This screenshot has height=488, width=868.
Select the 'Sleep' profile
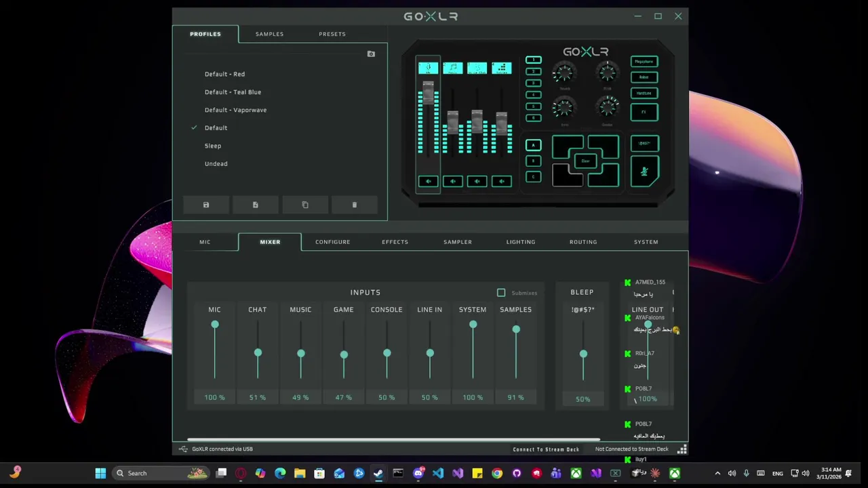click(x=213, y=146)
